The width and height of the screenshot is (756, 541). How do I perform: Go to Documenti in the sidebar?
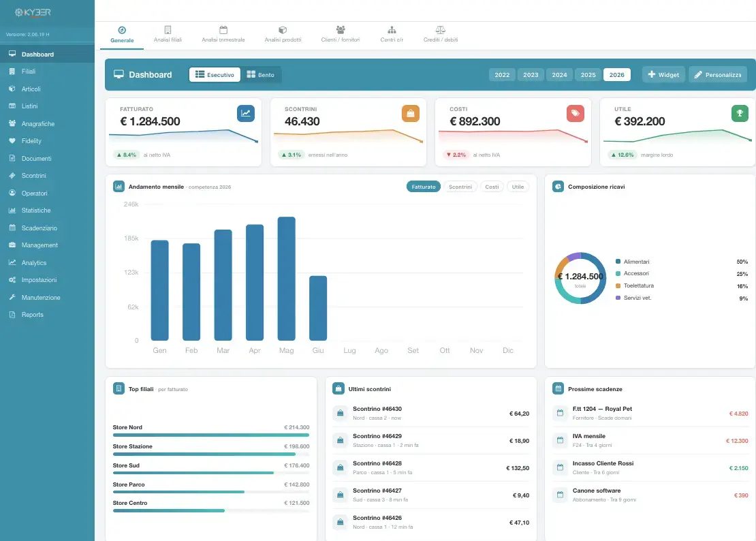pos(47,158)
